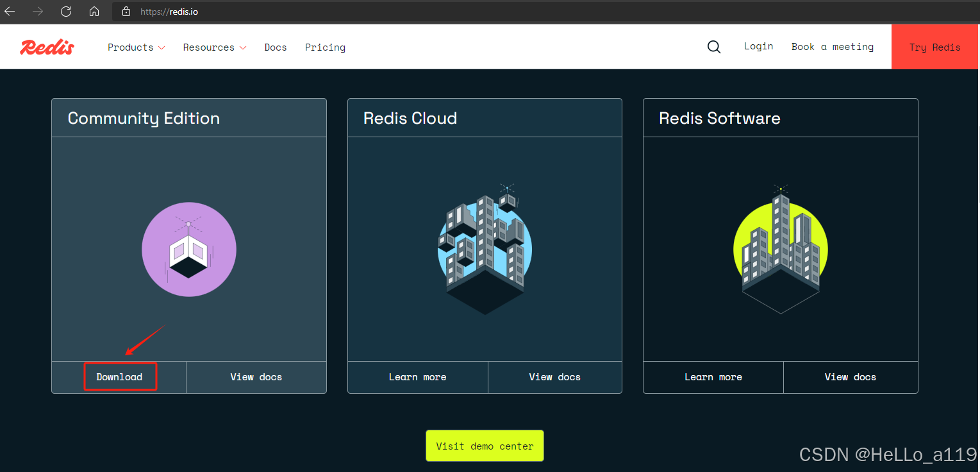This screenshot has height=472, width=980.
Task: Click the Redis Software heading
Action: click(x=720, y=118)
